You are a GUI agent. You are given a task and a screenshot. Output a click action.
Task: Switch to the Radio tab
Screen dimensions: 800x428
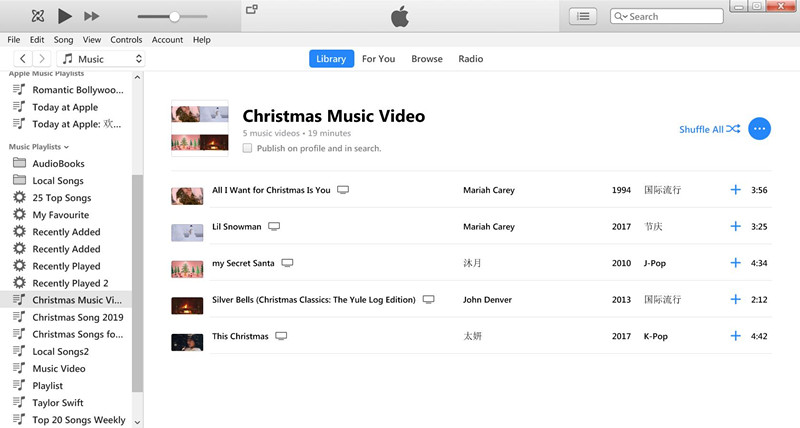470,59
